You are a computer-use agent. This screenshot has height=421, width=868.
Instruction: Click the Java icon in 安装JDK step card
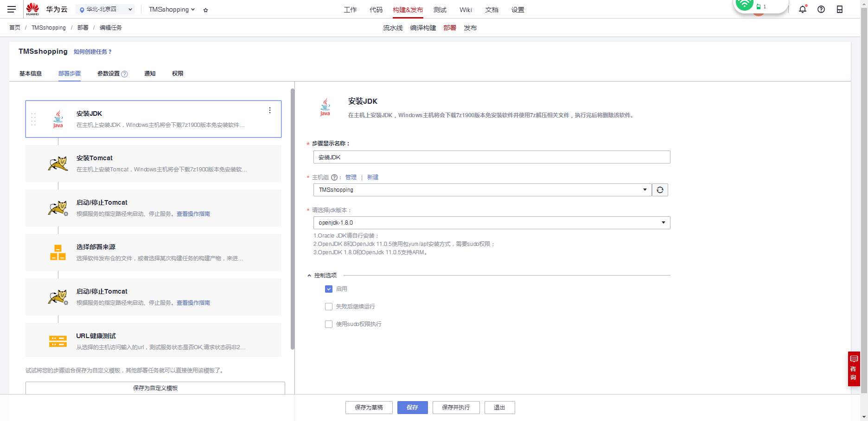(58, 119)
